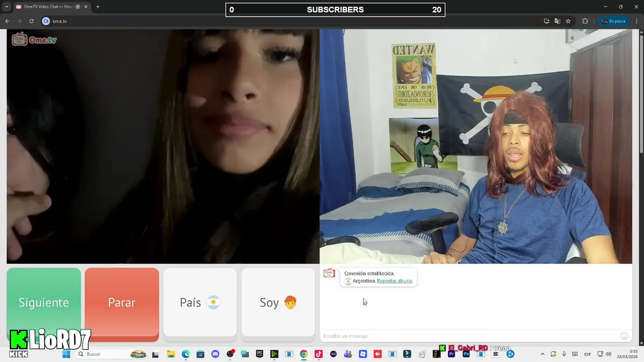The height and width of the screenshot is (362, 644).
Task: Open Adobe Photoshop from taskbar
Action: pyautogui.click(x=466, y=354)
